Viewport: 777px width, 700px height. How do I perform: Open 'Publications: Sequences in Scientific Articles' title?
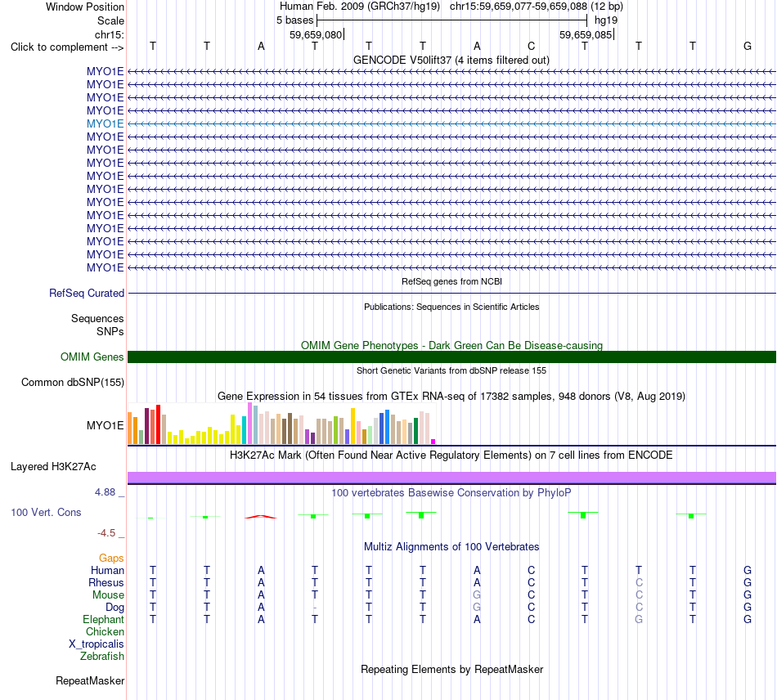point(451,307)
